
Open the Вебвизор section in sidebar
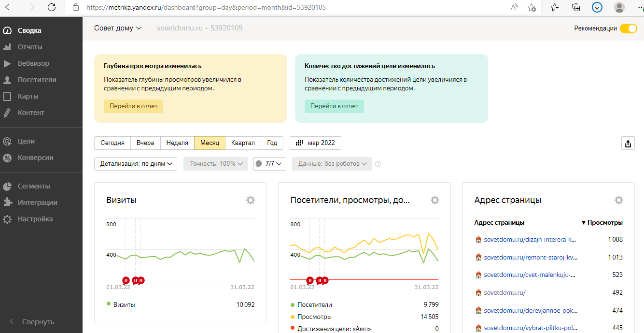tap(33, 63)
